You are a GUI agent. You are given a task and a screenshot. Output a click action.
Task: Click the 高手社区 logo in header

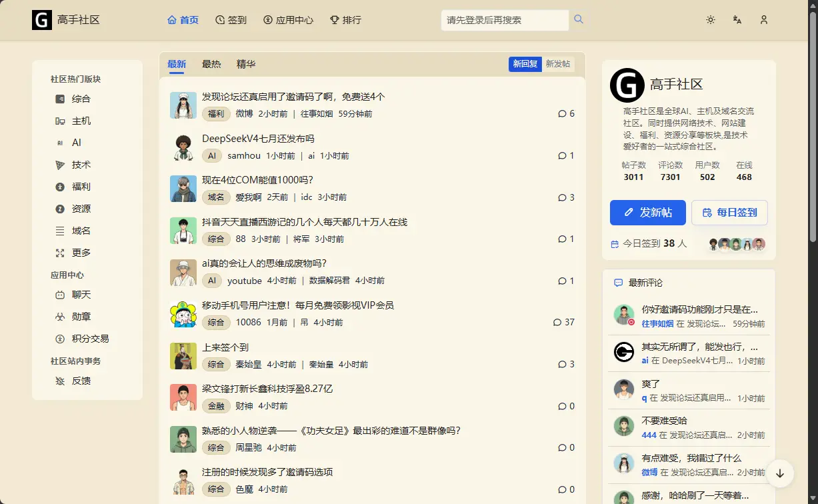66,20
